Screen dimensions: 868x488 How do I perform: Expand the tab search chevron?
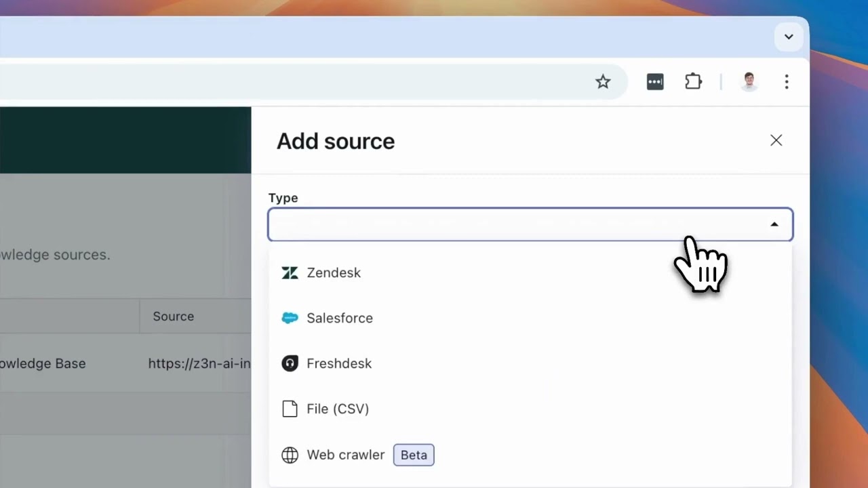(789, 37)
